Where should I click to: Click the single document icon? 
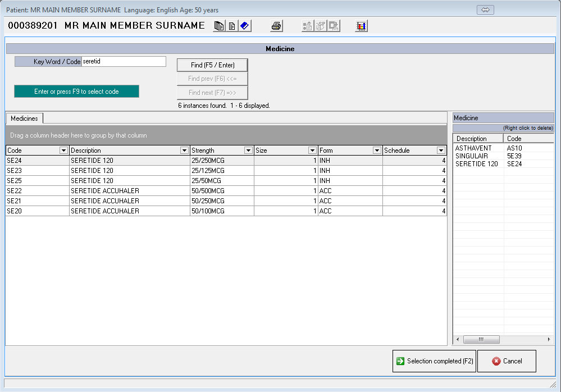(x=232, y=26)
